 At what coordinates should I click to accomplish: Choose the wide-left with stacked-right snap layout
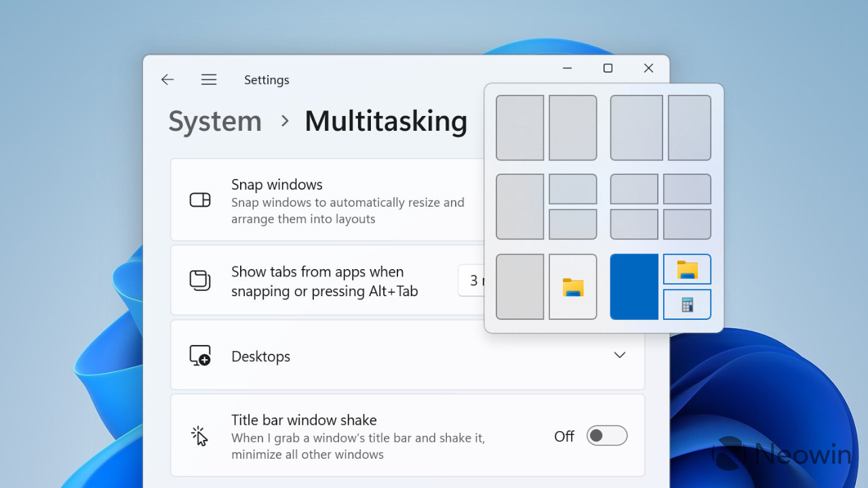pos(546,207)
